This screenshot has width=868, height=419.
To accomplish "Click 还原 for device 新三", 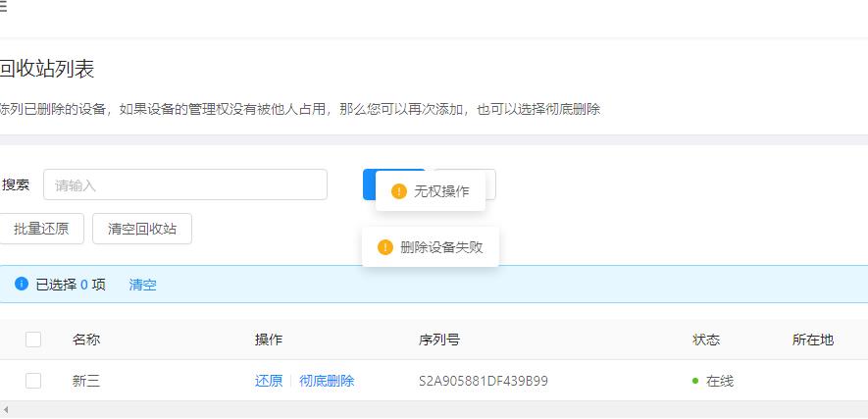I will tap(269, 381).
